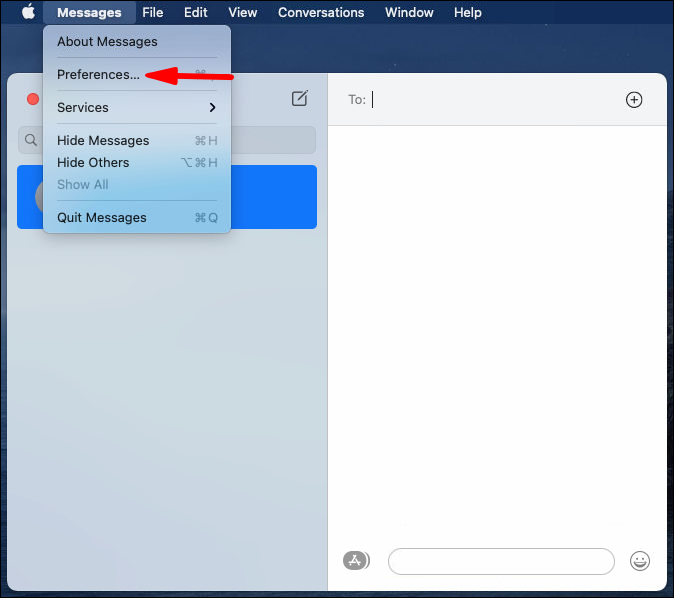Open the File menu
The width and height of the screenshot is (674, 598).
[x=153, y=12]
